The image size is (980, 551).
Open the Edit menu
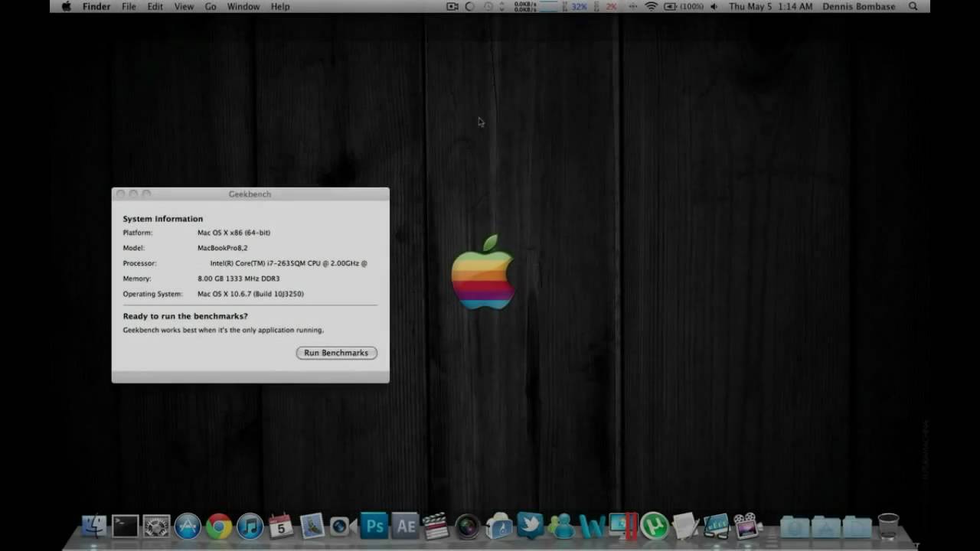pos(155,6)
